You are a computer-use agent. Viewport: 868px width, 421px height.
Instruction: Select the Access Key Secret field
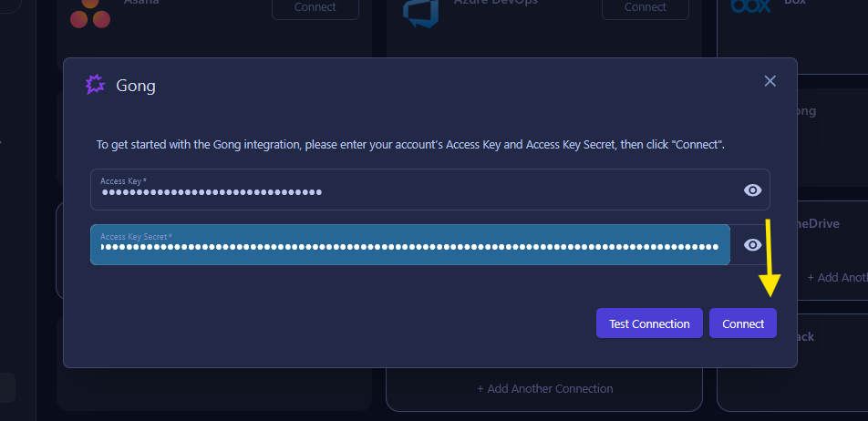click(410, 245)
